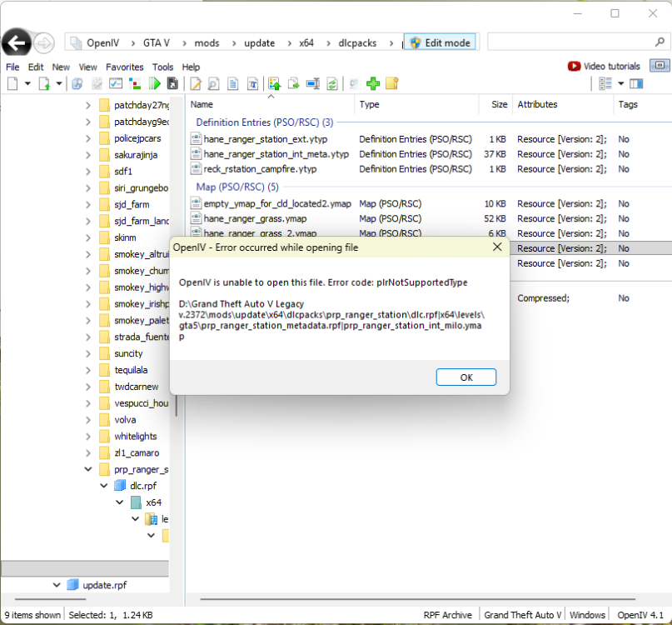Viewport: 672px width, 625px height.
Task: Collapse the dlc.rpf tree node chevron
Action: pos(104,486)
